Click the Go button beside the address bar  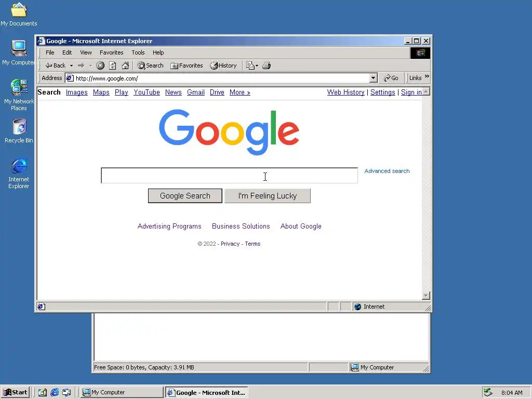tap(391, 78)
